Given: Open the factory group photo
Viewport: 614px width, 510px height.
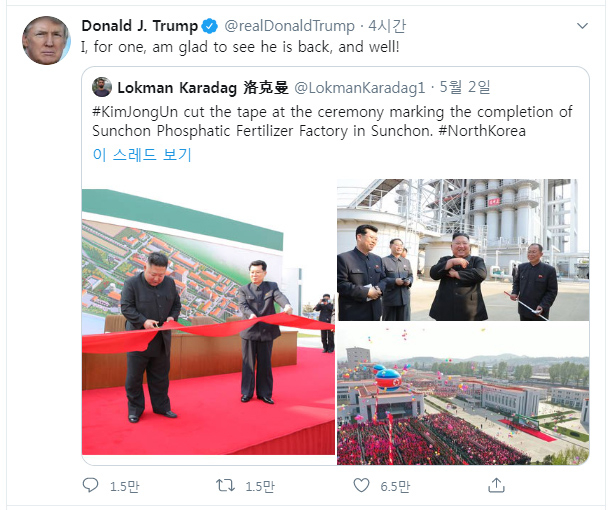Looking at the screenshot, I should pyautogui.click(x=463, y=250).
